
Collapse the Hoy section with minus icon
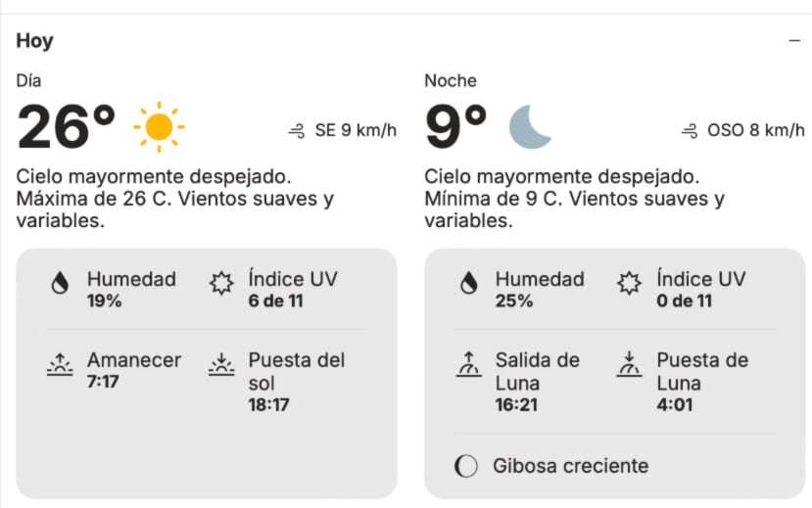click(x=794, y=40)
